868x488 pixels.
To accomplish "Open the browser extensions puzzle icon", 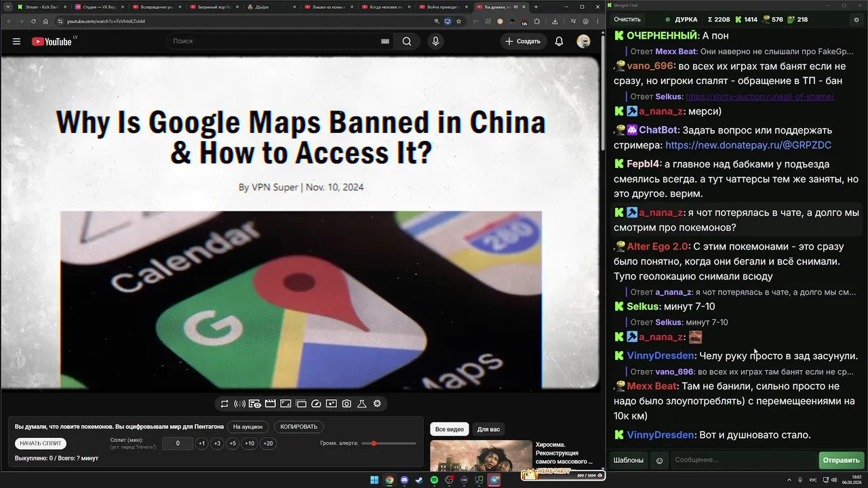I will point(536,21).
